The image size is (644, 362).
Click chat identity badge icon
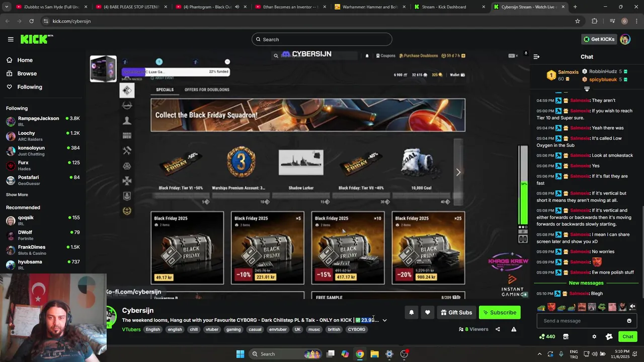609,336
